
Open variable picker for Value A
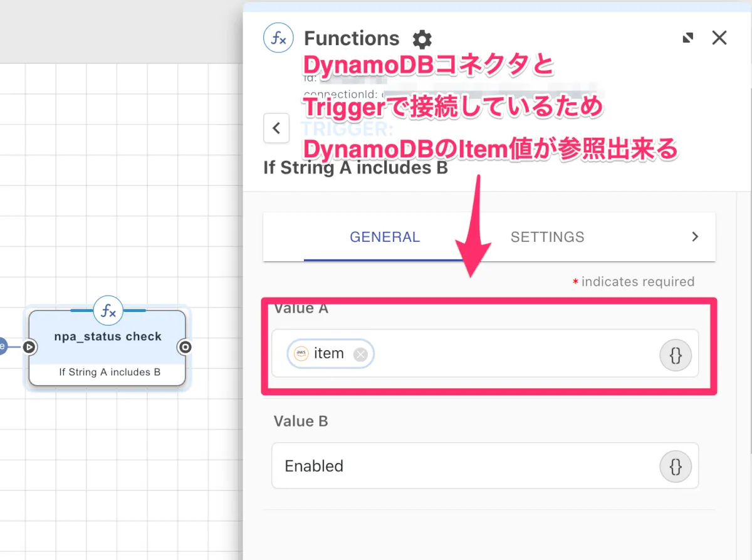[675, 355]
